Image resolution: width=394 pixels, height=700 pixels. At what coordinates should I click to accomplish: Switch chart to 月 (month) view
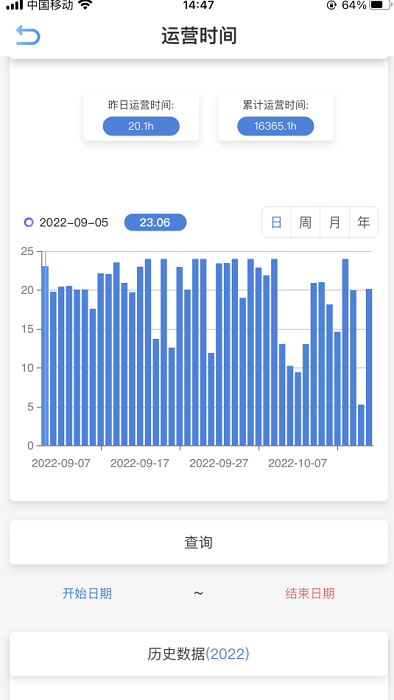point(335,222)
